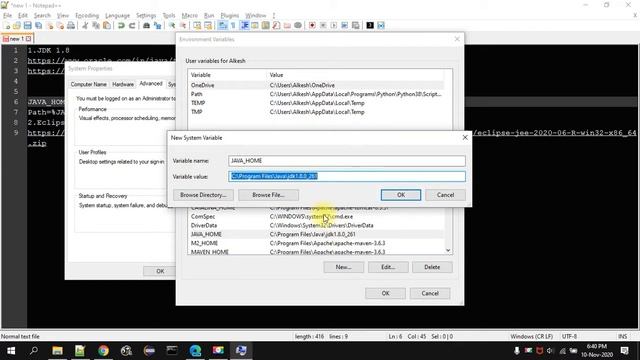
Task: Click the New file icon in Notepad++ toolbar
Action: pos(7,25)
